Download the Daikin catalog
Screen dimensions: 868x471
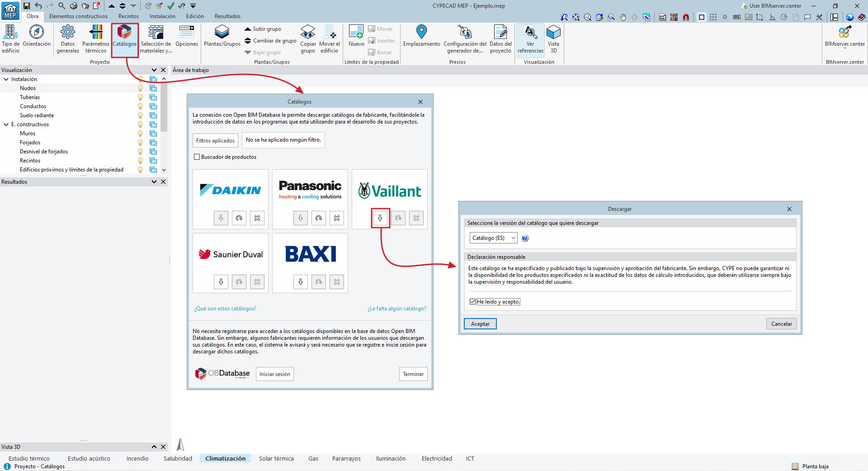click(x=221, y=218)
